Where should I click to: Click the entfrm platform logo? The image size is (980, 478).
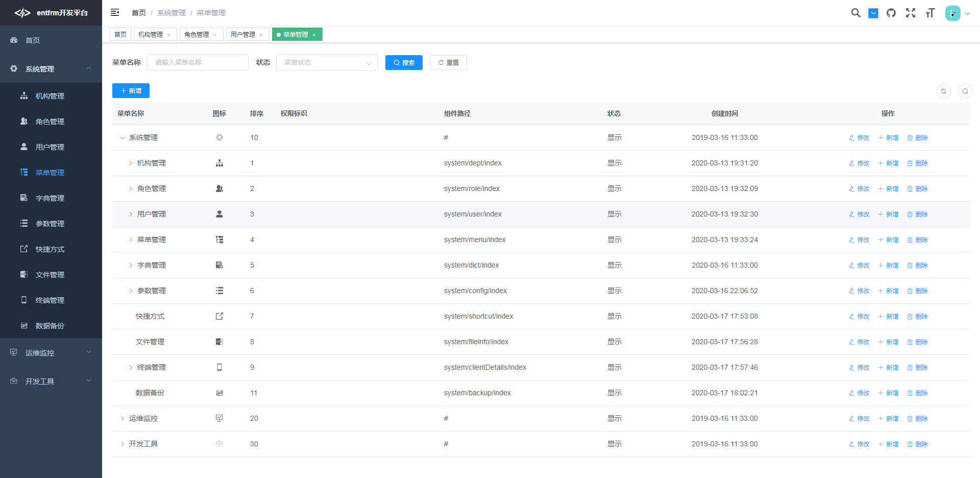[x=51, y=13]
